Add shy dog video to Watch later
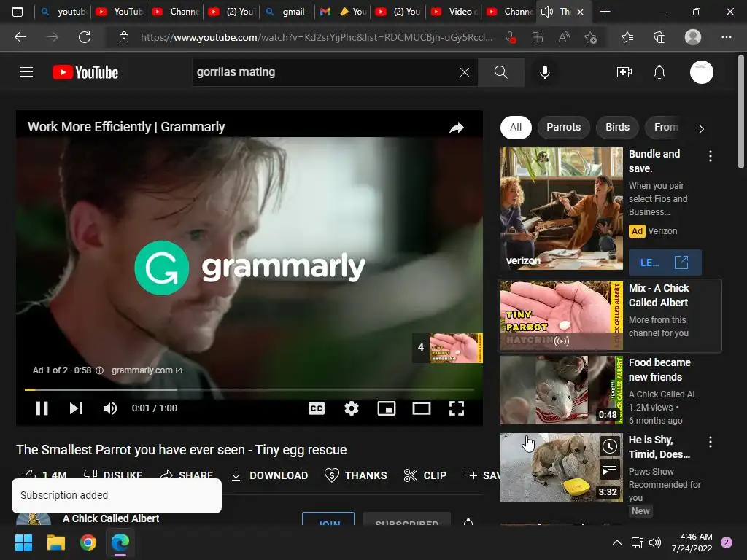This screenshot has height=560, width=747. [x=609, y=446]
